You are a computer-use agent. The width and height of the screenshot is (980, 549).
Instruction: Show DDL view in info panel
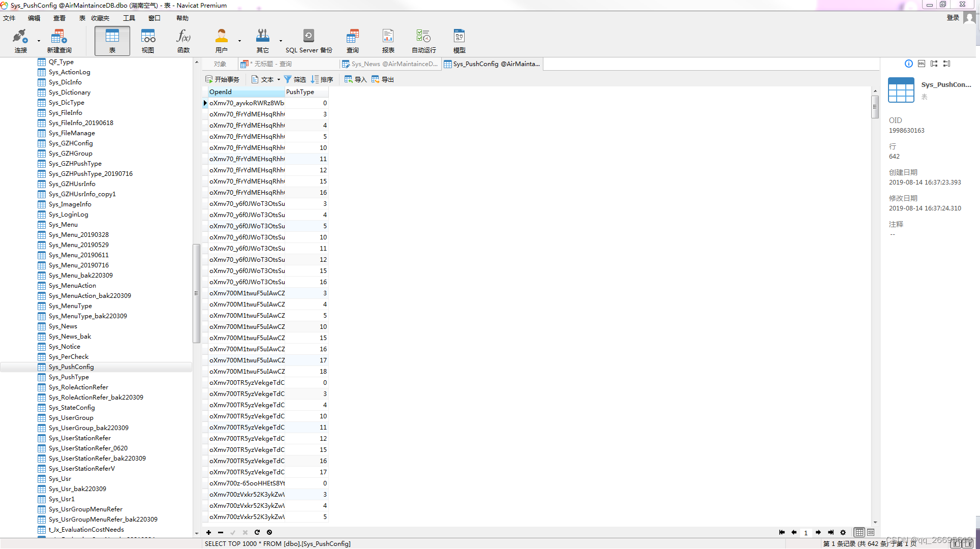pos(922,64)
